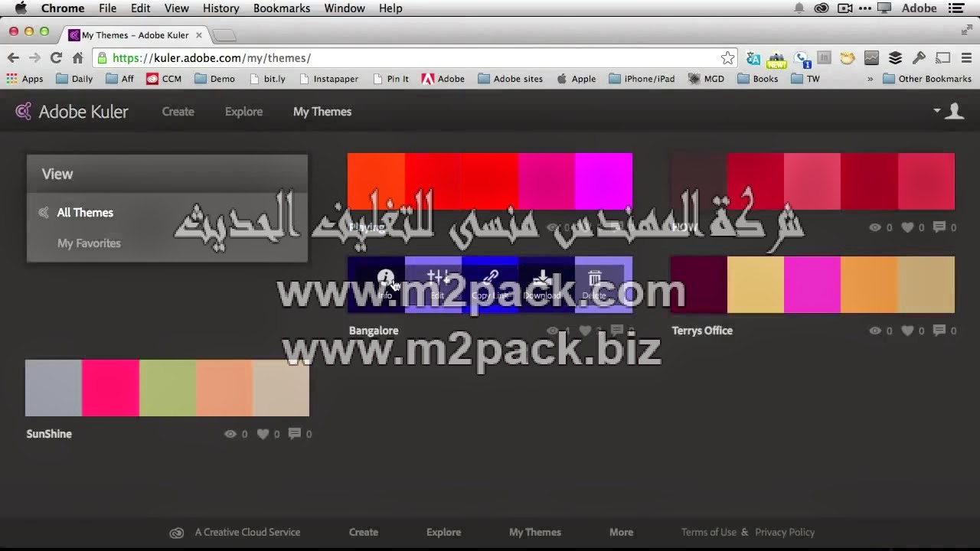Open the Adobe sites bookmark folder
This screenshot has height=551, width=980.
(511, 79)
